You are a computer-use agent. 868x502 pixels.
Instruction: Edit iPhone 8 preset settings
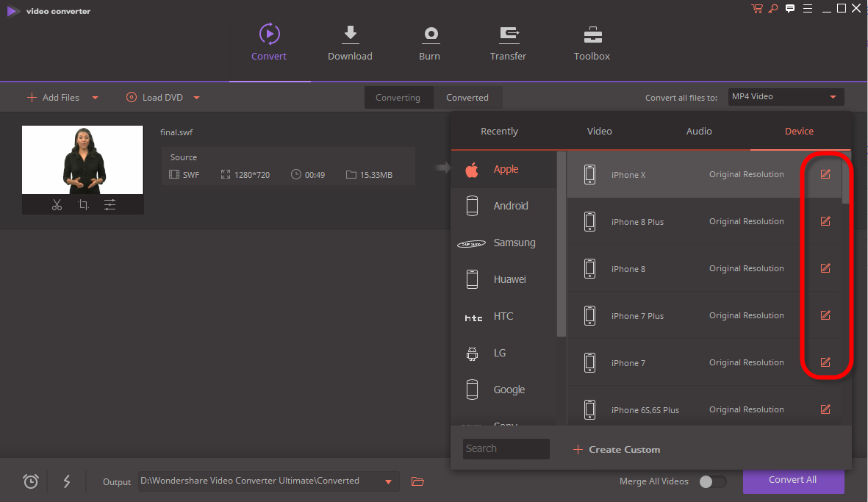click(x=825, y=268)
